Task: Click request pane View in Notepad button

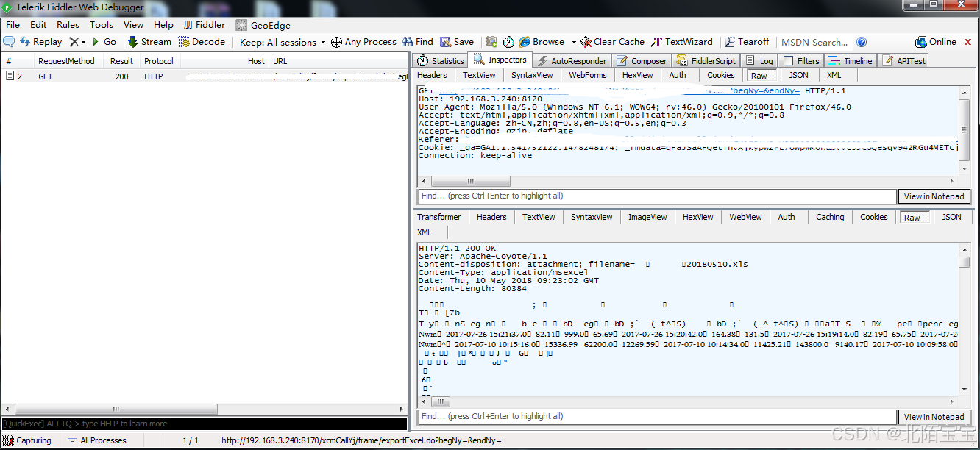Action: point(934,196)
